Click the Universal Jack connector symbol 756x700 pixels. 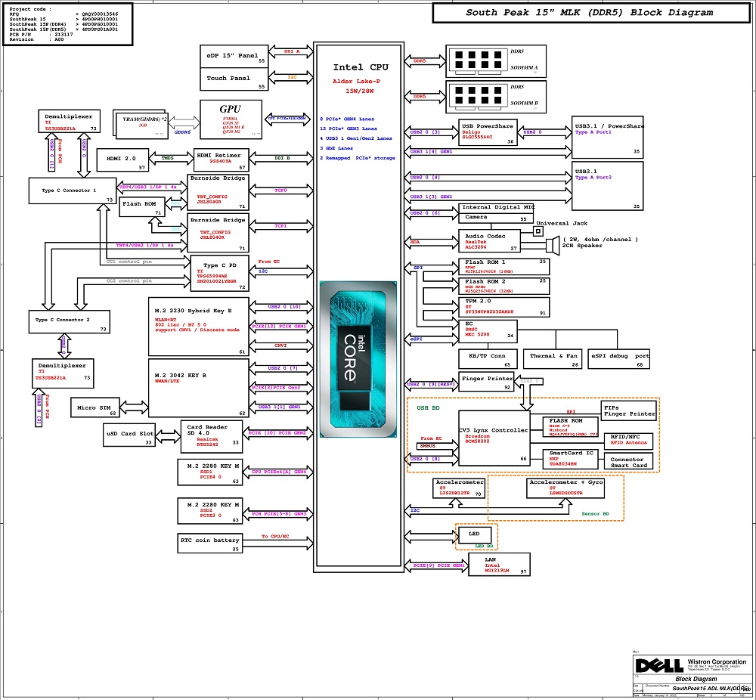[538, 231]
